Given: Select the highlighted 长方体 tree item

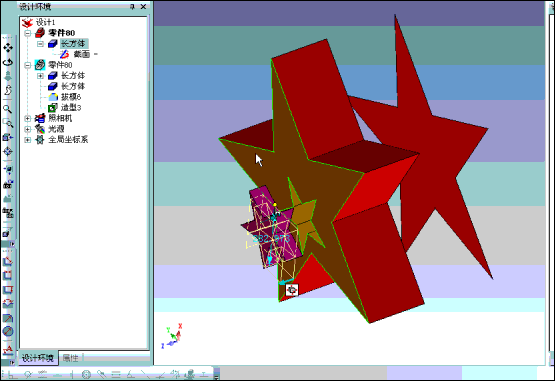Looking at the screenshot, I should pos(73,44).
